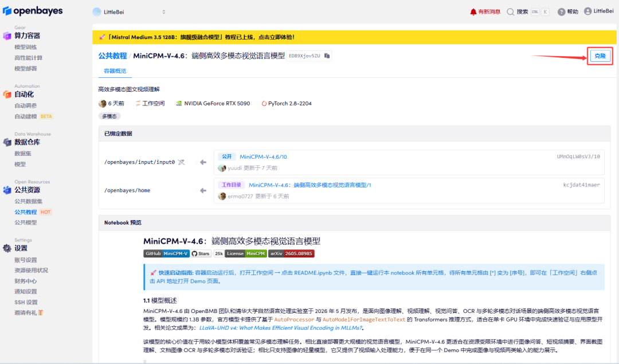Click the author avatar beside 6 天前
The height and width of the screenshot is (364, 619).
coord(102,103)
